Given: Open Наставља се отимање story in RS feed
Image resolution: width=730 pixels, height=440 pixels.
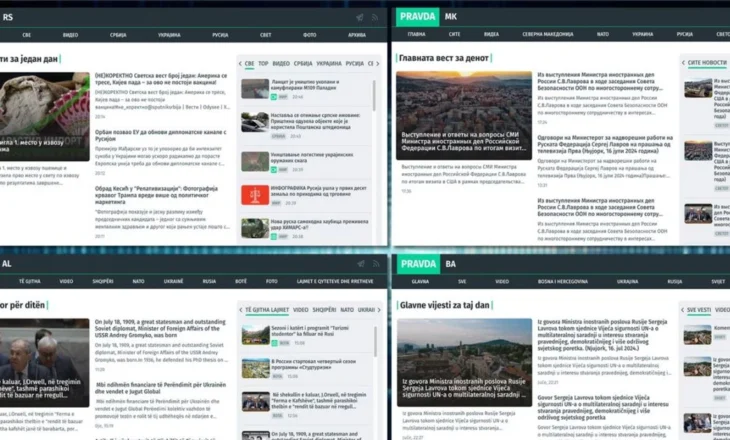Looking at the screenshot, I should (x=316, y=121).
